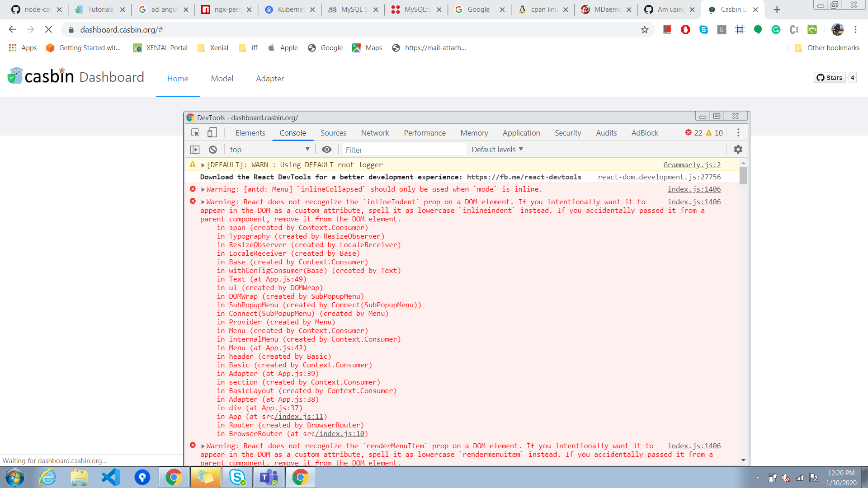Switch to the Network tab in DevTools
The image size is (868, 488).
pos(375,132)
